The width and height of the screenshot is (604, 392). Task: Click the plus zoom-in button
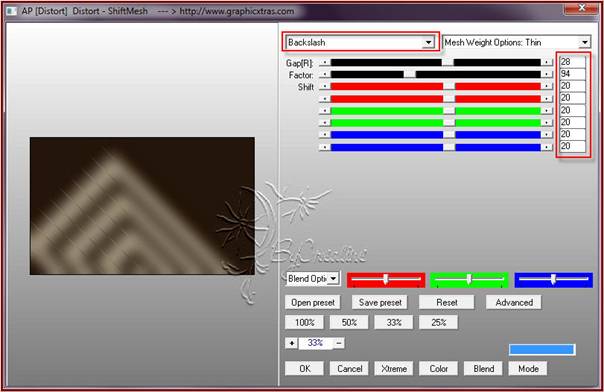(x=291, y=343)
